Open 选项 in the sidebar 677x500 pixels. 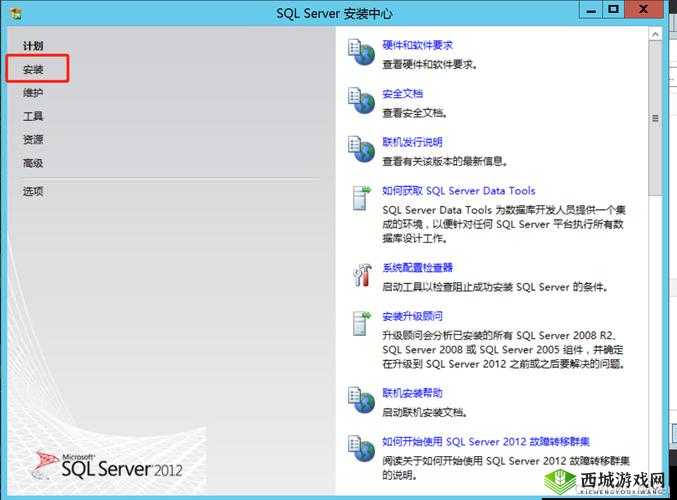click(33, 191)
